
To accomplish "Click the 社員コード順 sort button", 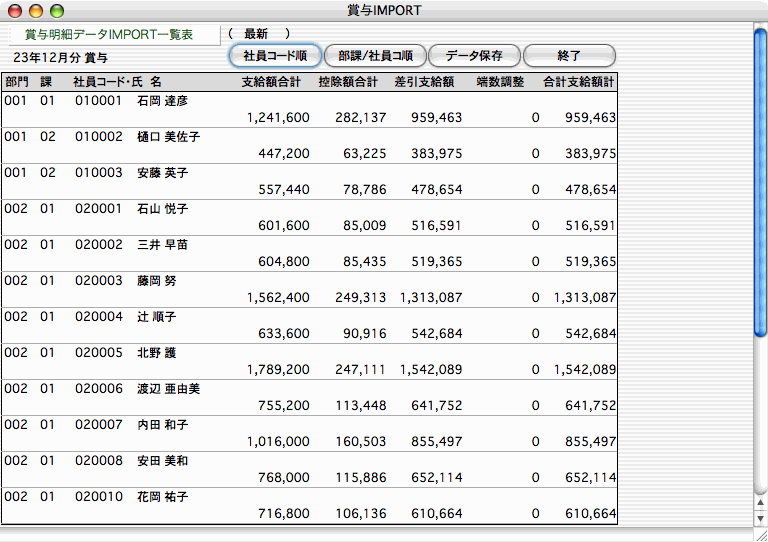I will coord(275,55).
